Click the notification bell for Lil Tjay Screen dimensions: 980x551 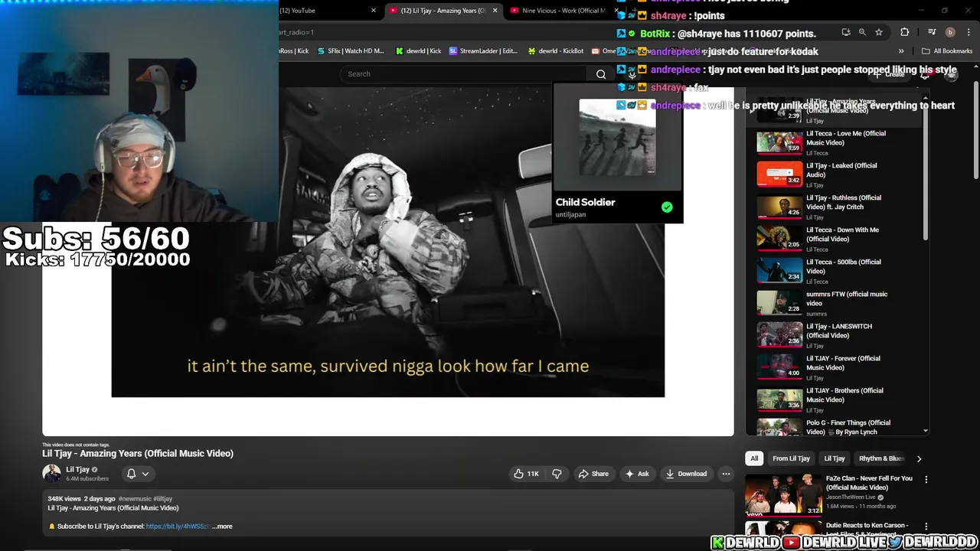(131, 474)
